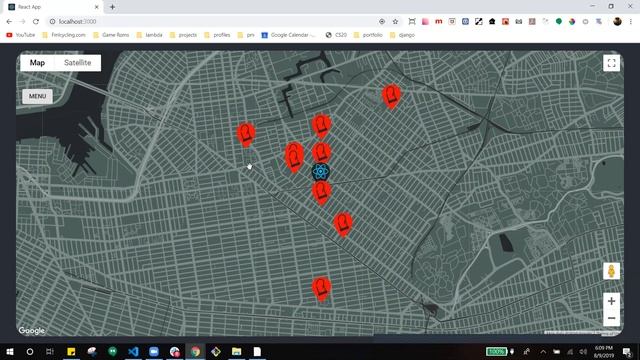The height and width of the screenshot is (360, 640).
Task: Switch to Satellite view type
Action: (78, 63)
